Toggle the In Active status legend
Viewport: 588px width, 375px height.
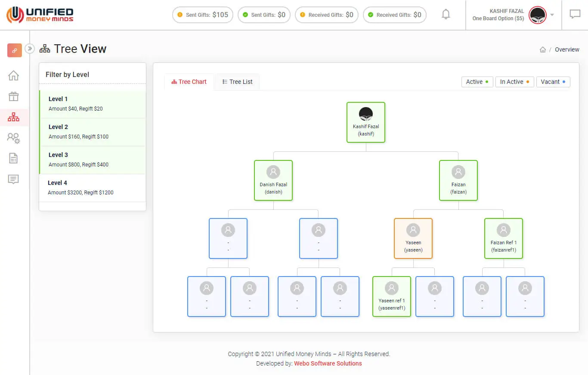pyautogui.click(x=514, y=82)
